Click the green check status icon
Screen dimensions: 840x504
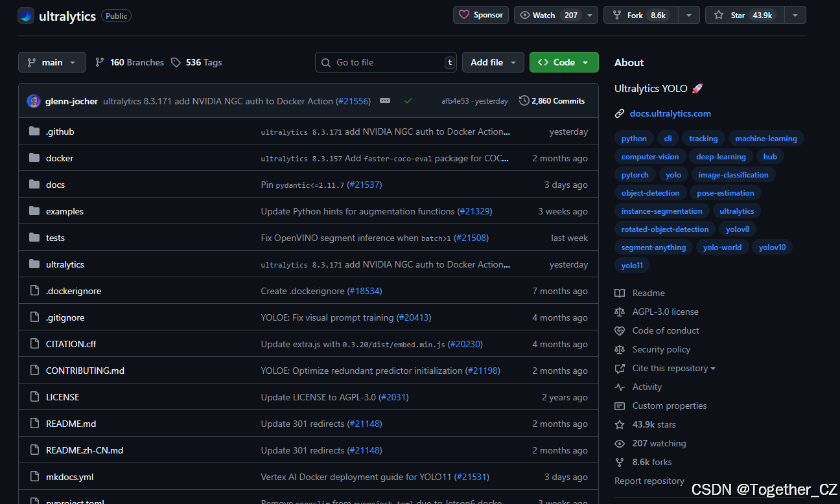(x=408, y=101)
